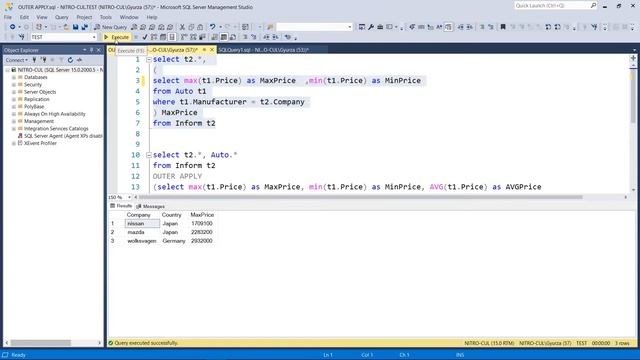
Task: Expand the Security tree node
Action: click(14, 84)
